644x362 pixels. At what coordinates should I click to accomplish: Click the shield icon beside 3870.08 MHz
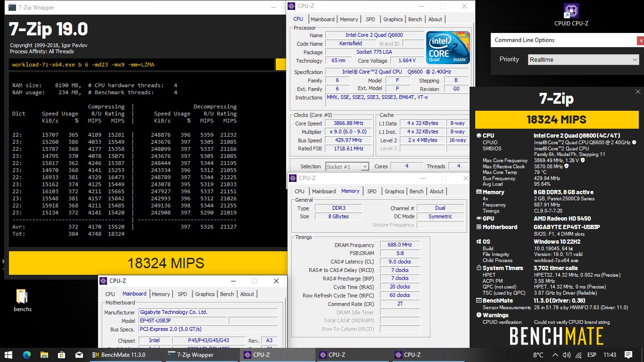(x=566, y=166)
